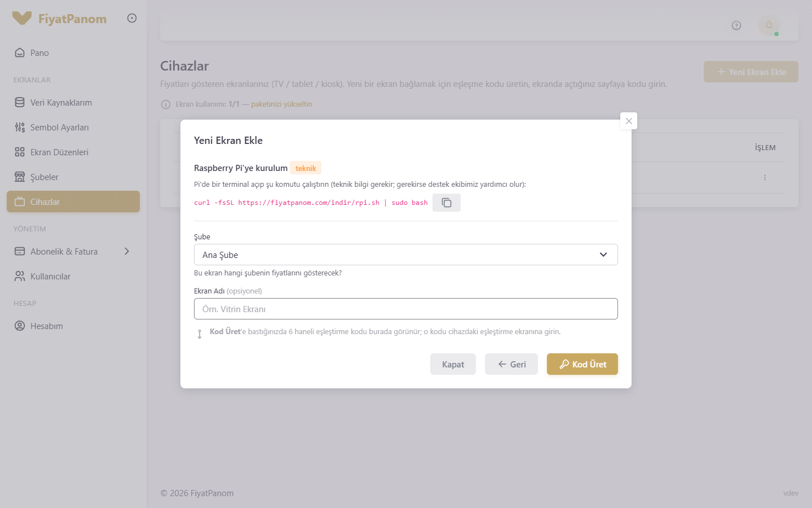812x508 pixels.
Task: Open the Şube dropdown showing Ana Şube
Action: [x=406, y=255]
